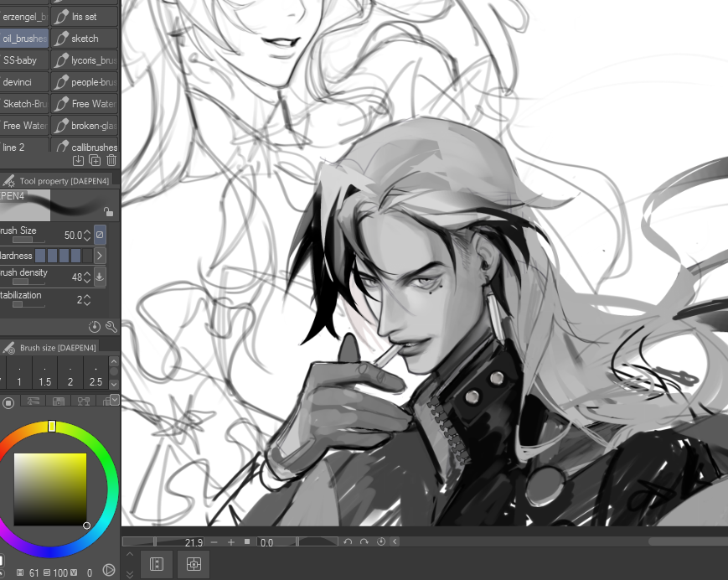Increase Stabilization value with up arrow
The height and width of the screenshot is (580, 728).
[87, 297]
